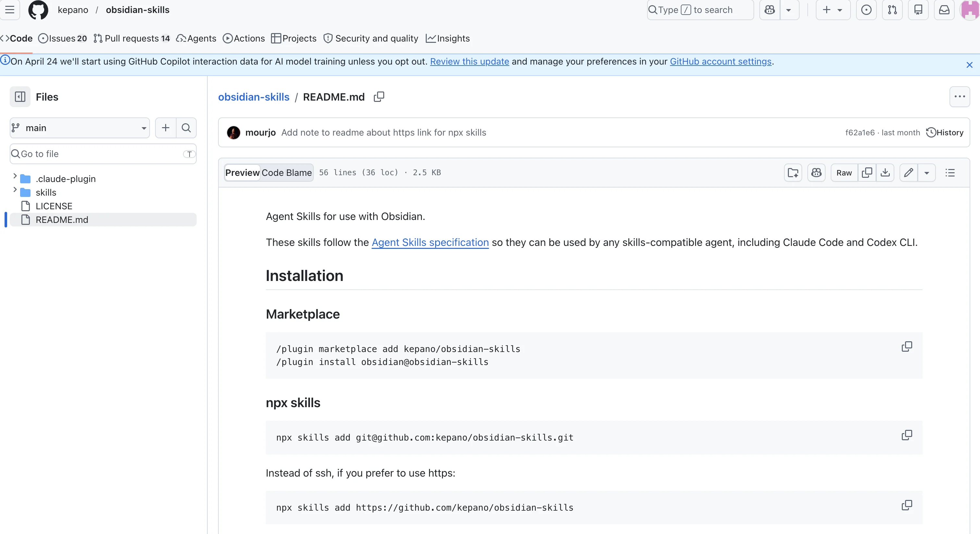Image resolution: width=980 pixels, height=534 pixels.
Task: Expand the Copilot dropdown arrow in header
Action: [x=789, y=10]
